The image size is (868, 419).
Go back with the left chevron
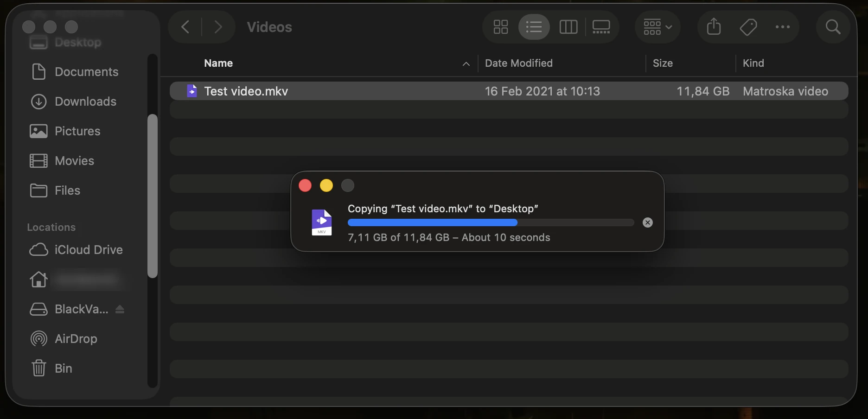(x=185, y=27)
